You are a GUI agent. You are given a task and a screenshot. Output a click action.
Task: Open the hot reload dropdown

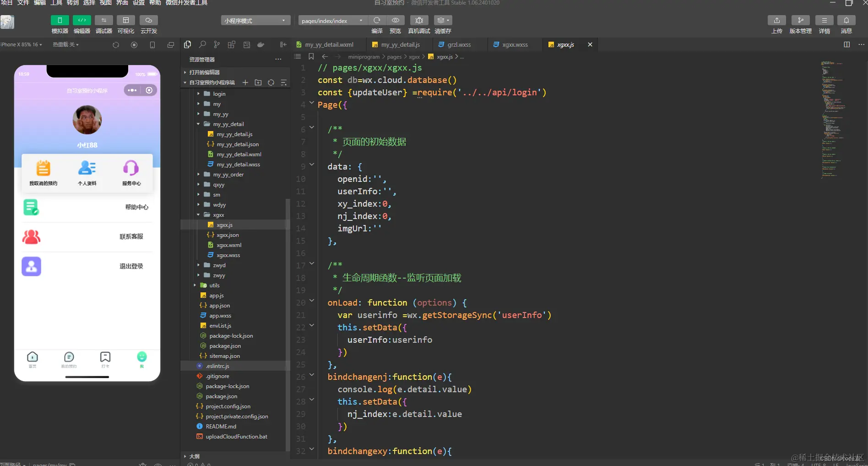(65, 44)
